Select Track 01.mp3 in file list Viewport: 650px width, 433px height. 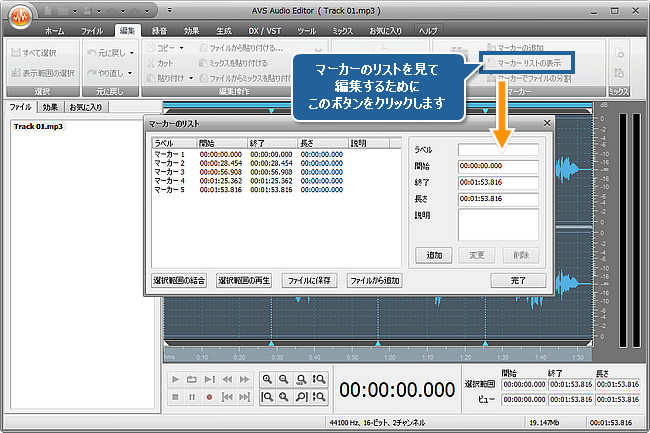[x=37, y=127]
